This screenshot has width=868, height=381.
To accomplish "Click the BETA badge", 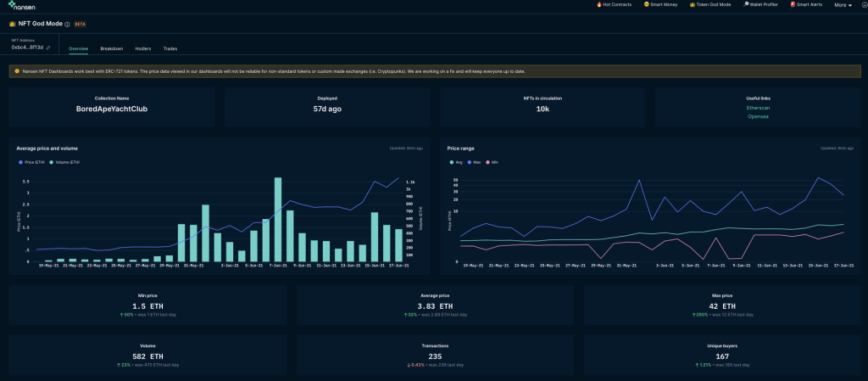I will (x=80, y=25).
